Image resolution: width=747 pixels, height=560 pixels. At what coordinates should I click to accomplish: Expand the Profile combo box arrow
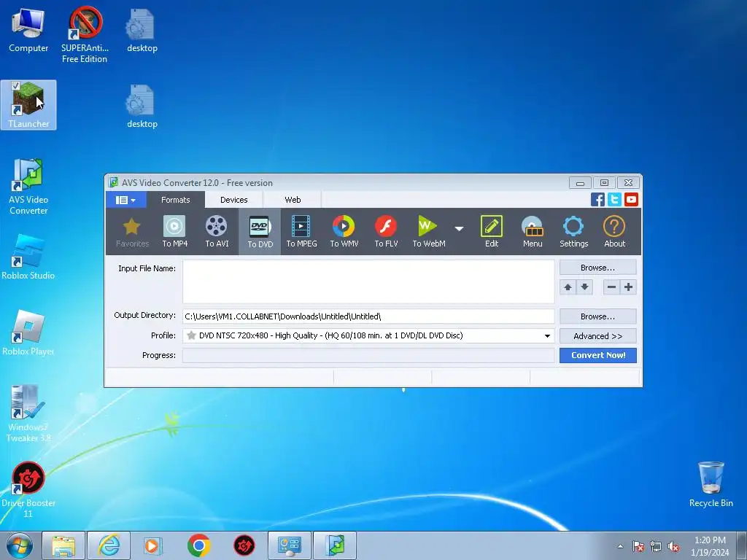547,335
